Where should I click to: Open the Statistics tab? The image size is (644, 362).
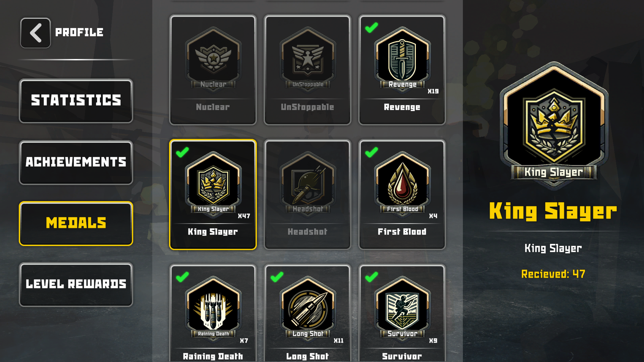pyautogui.click(x=76, y=101)
